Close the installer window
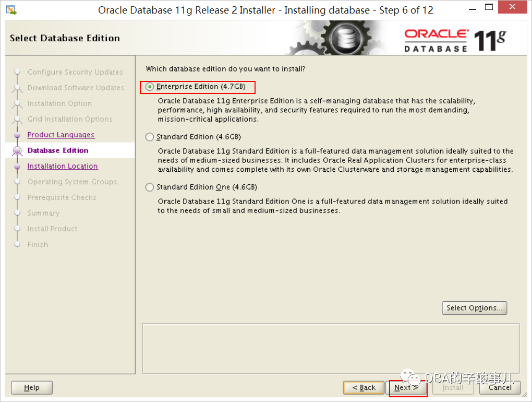Screen dimensions: 532x402 pos(512,7)
